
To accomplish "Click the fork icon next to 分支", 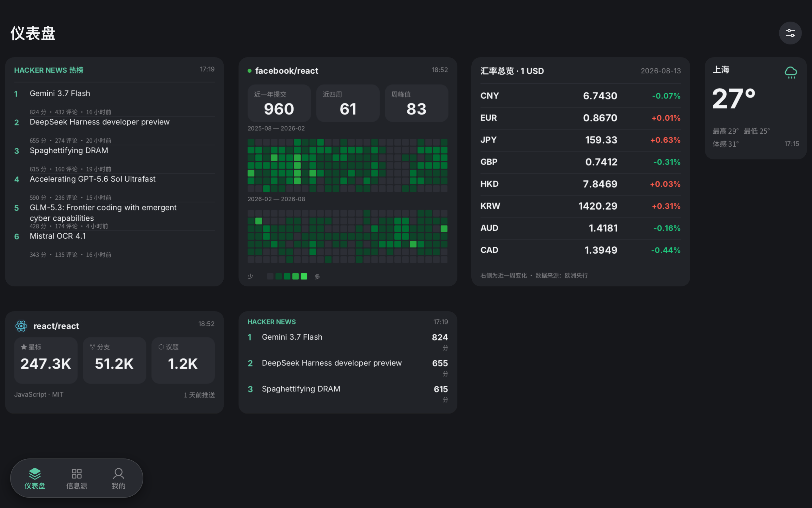I will pos(93,347).
